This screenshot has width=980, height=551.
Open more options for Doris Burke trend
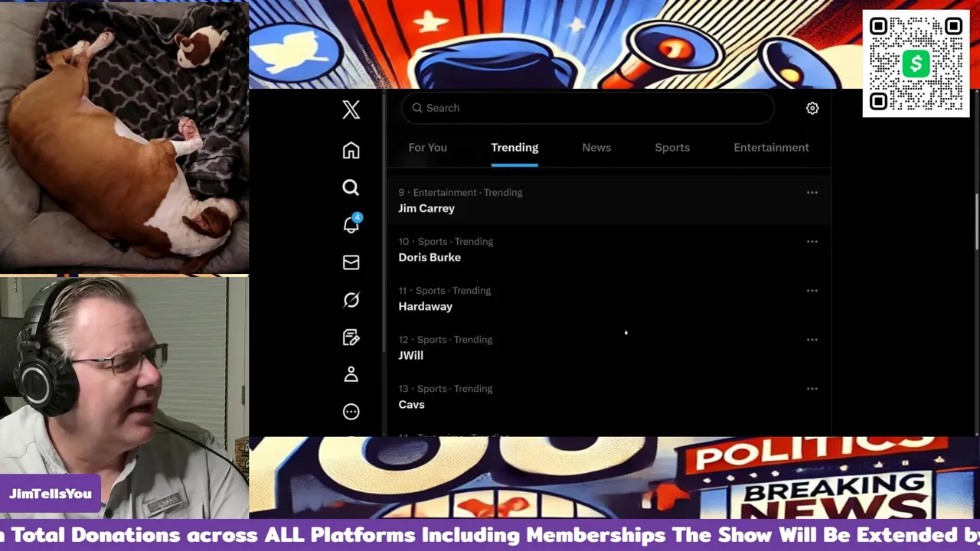click(812, 242)
